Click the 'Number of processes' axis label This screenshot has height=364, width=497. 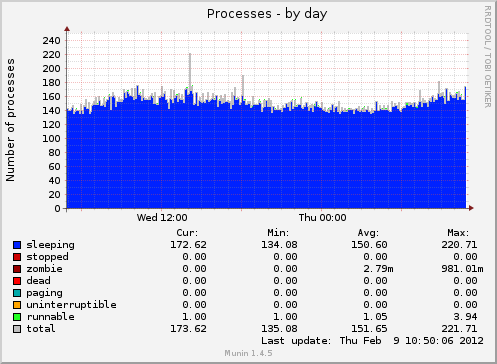10,120
